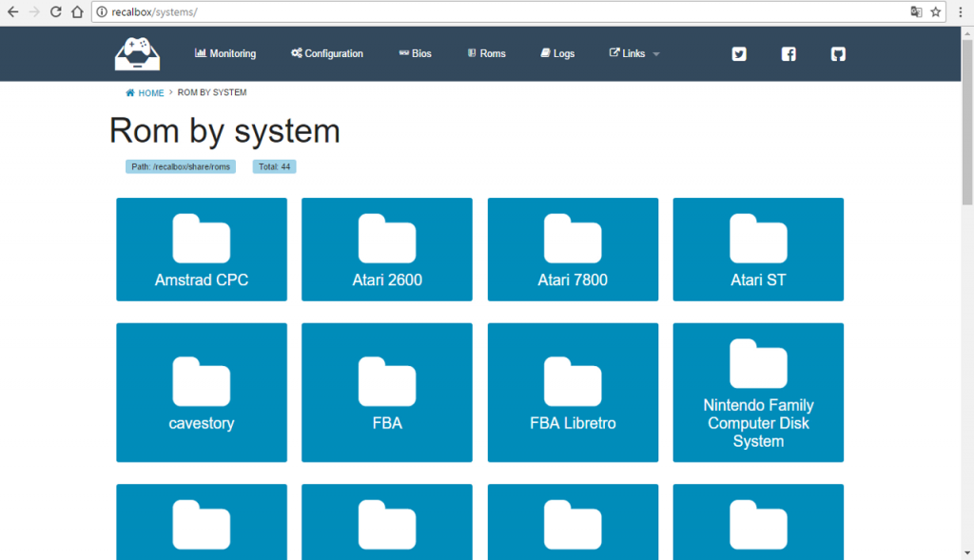Image resolution: width=974 pixels, height=560 pixels.
Task: Select Bios in the navigation bar
Action: point(416,54)
